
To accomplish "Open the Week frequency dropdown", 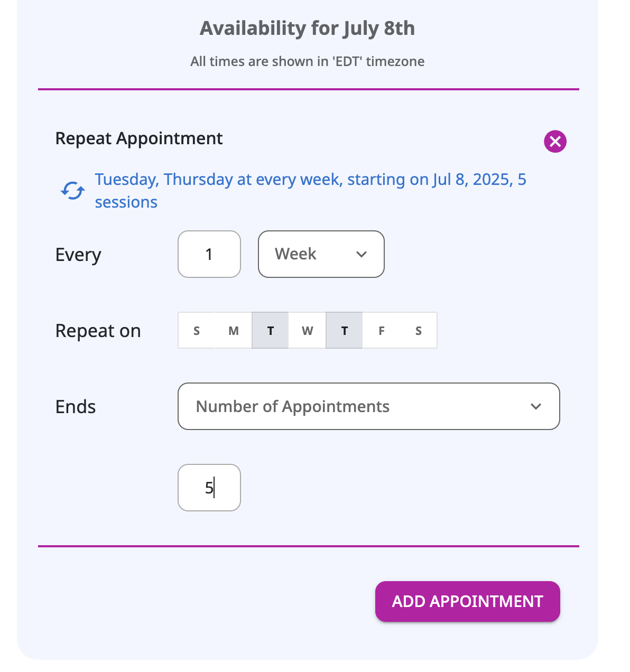I will point(321,254).
